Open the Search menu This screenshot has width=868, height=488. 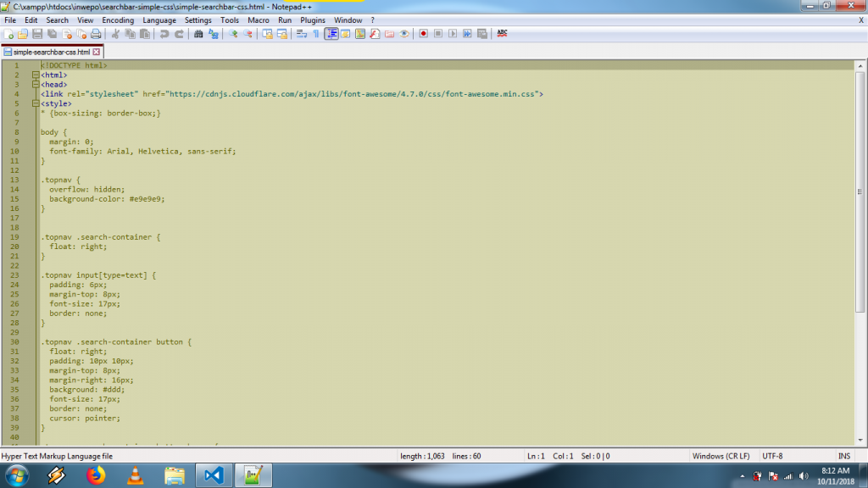point(57,20)
